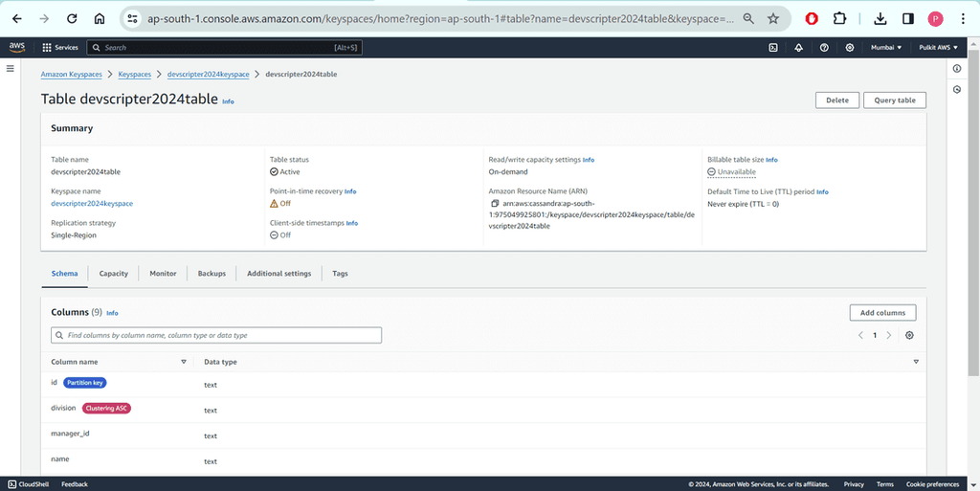The width and height of the screenshot is (980, 491).
Task: Open the Terms footer link
Action: click(884, 484)
